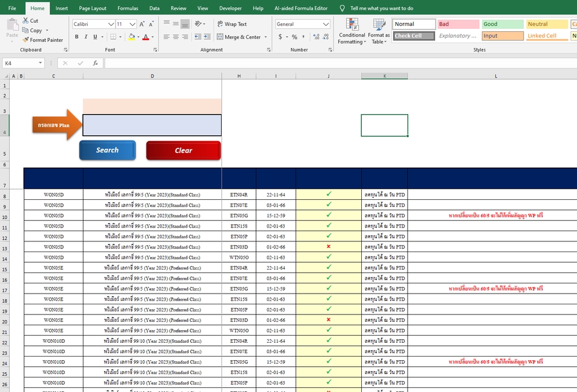
Task: Open Format as Table gallery
Action: click(x=378, y=31)
